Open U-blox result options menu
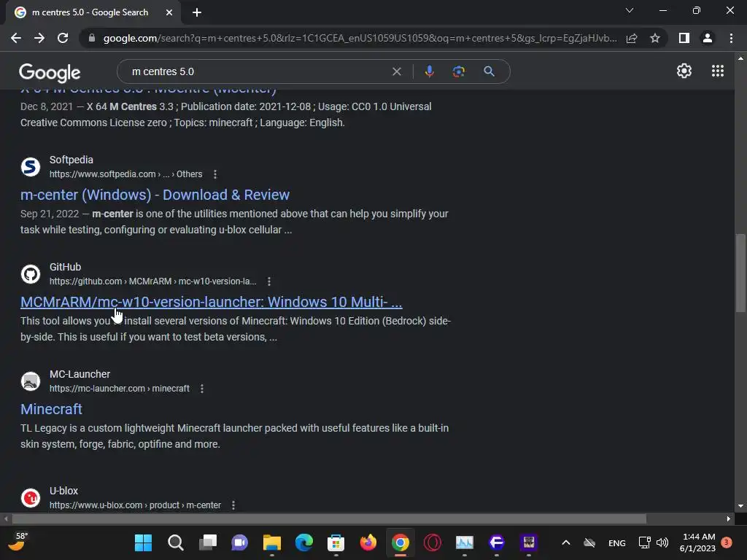 click(233, 505)
